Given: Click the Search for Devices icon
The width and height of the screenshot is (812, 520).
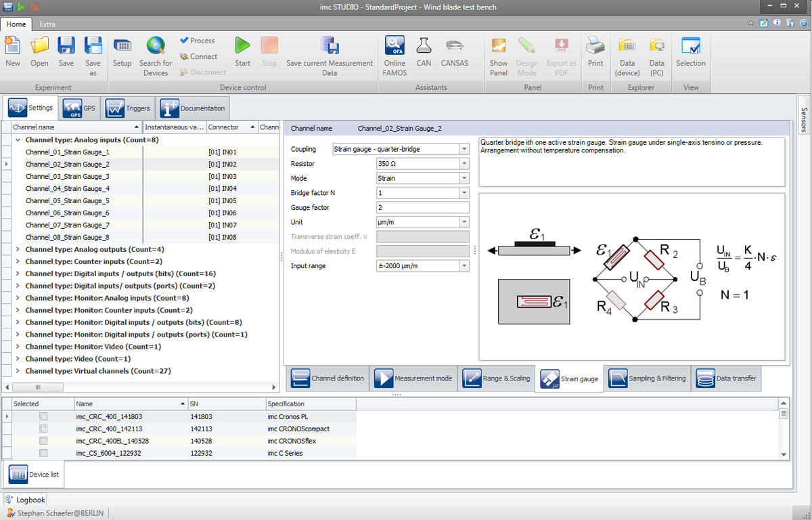Looking at the screenshot, I should pyautogui.click(x=156, y=46).
